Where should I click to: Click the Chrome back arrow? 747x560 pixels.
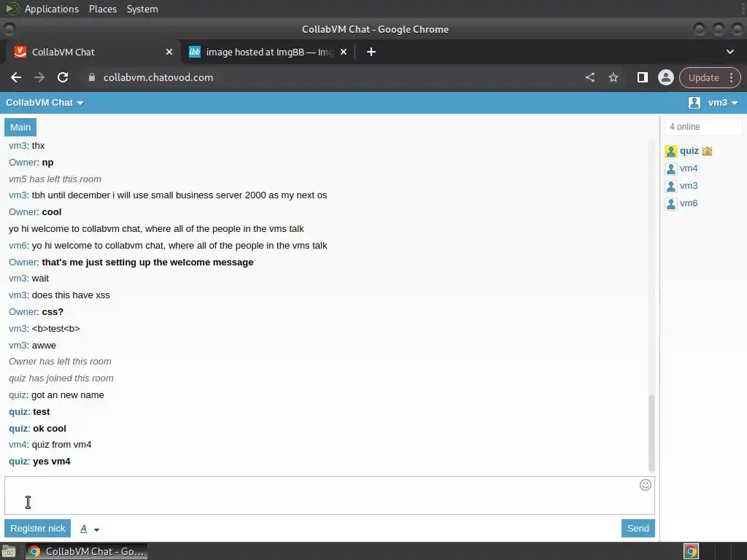tap(16, 77)
